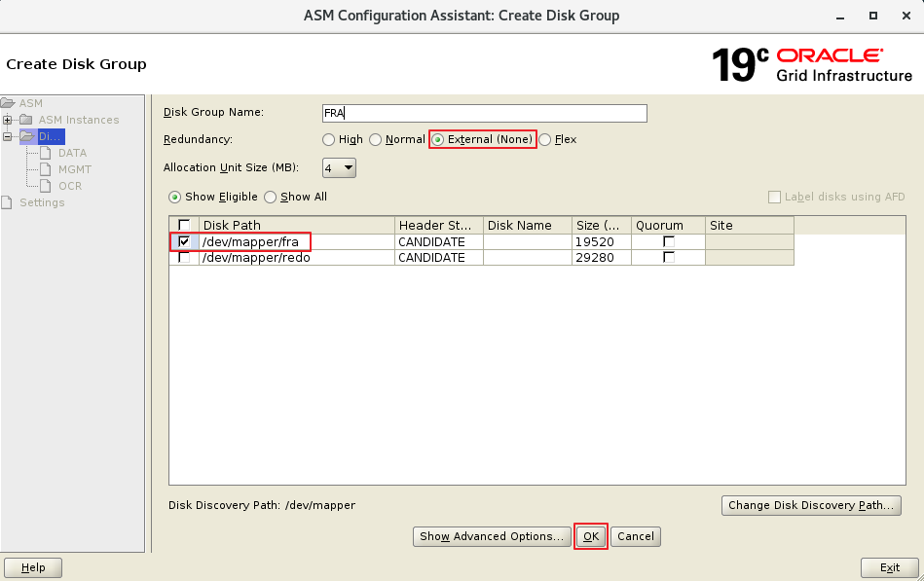Image resolution: width=924 pixels, height=581 pixels.
Task: Uncheck the /dev/mapper/fra disk checkbox
Action: [x=184, y=241]
